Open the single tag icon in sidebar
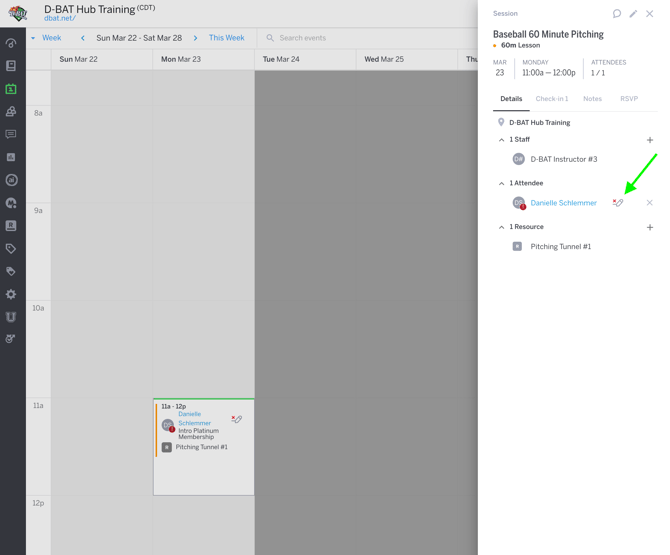The width and height of the screenshot is (670, 555). (11, 249)
